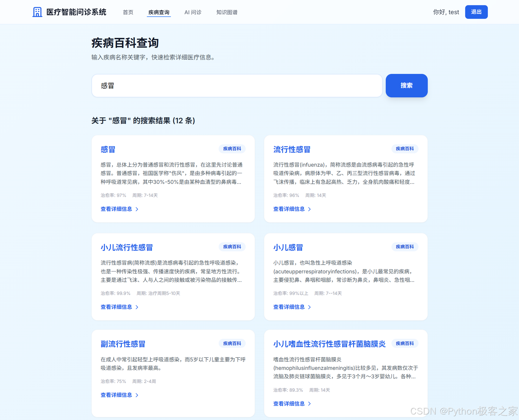Click chevron arrow in 副流行性感冒 card

[x=137, y=395]
